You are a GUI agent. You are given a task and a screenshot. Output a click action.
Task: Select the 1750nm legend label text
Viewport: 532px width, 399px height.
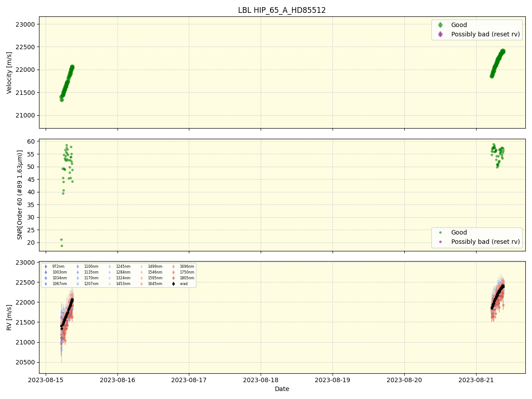[187, 272]
